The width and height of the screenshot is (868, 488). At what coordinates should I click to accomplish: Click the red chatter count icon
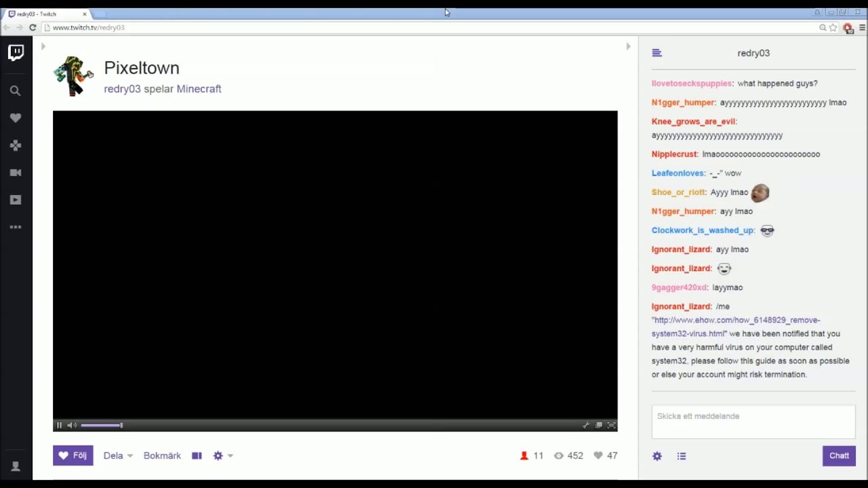[524, 455]
